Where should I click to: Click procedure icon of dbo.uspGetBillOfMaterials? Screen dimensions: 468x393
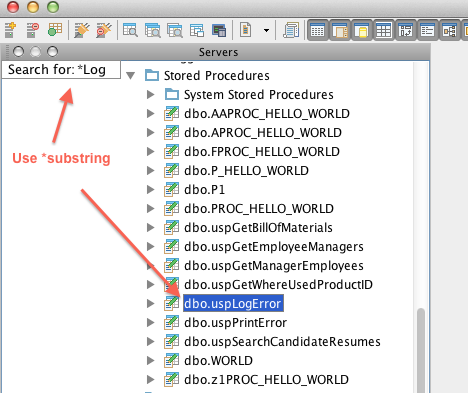(x=172, y=228)
